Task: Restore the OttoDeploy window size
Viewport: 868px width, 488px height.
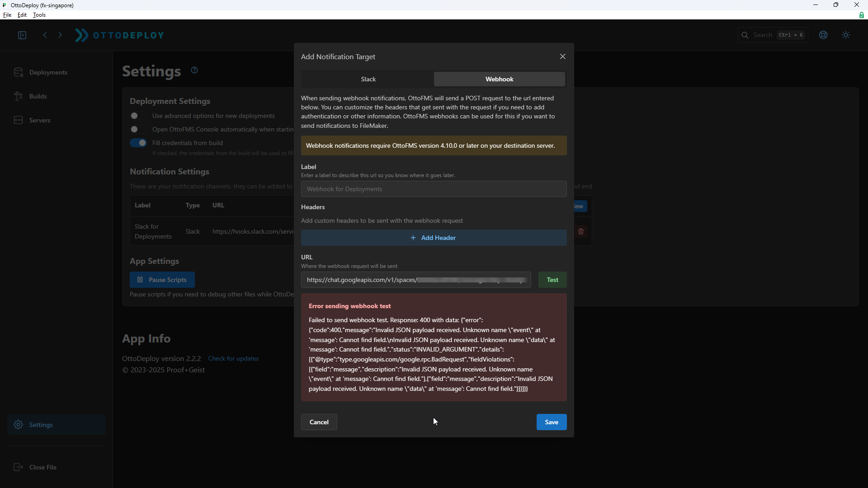Action: coord(836,5)
